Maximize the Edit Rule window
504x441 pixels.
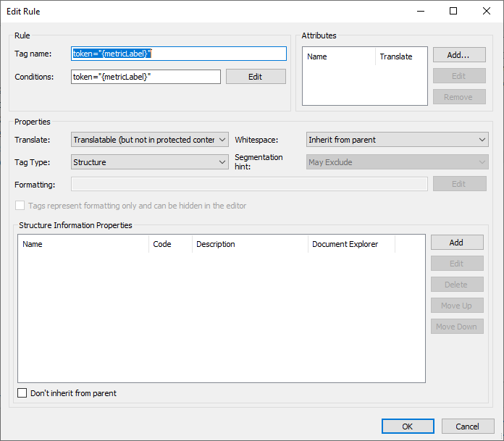pyautogui.click(x=453, y=12)
